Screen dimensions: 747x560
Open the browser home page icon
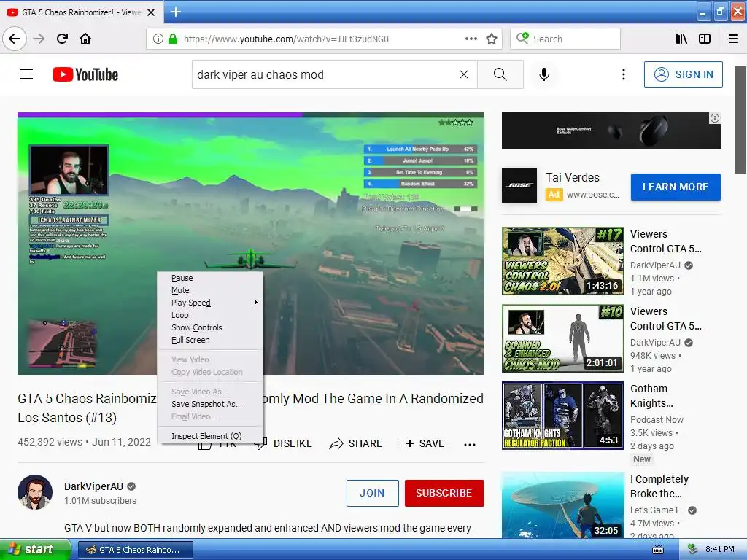(85, 39)
